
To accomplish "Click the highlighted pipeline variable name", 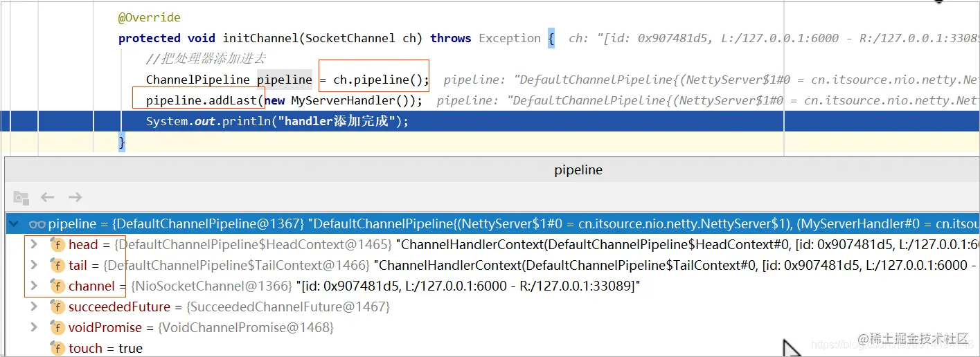I will pyautogui.click(x=285, y=80).
